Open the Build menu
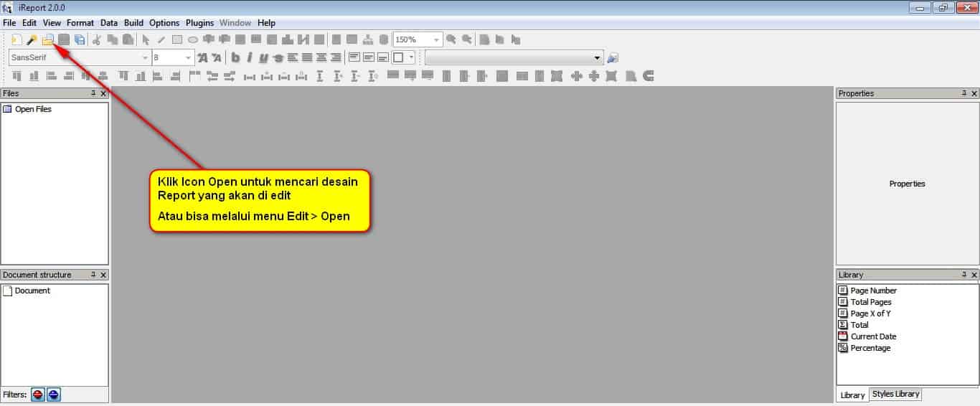980x406 pixels. [x=133, y=23]
